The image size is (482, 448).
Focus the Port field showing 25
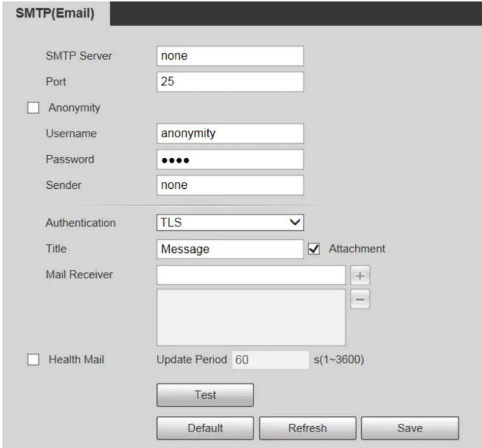tap(230, 82)
